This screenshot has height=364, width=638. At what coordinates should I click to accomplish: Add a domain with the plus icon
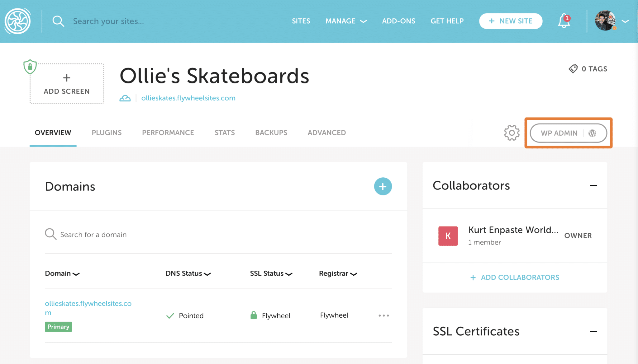tap(383, 186)
